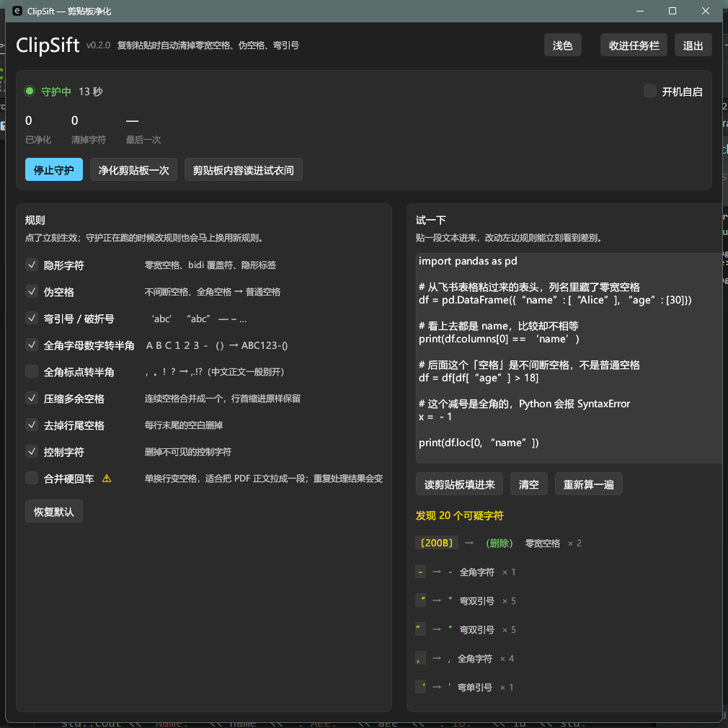This screenshot has width=728, height=728.
Task: Click the green 守护中 status indicator
Action: [30, 91]
